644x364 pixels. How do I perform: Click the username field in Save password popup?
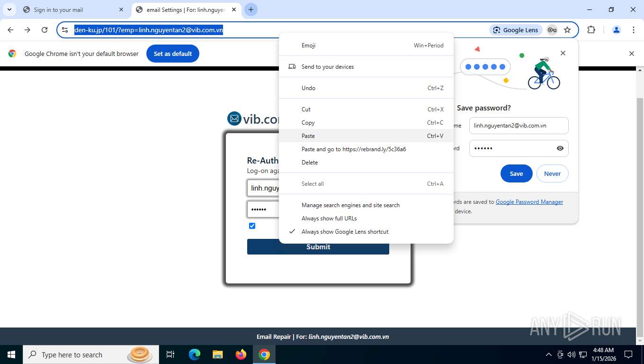(x=519, y=126)
